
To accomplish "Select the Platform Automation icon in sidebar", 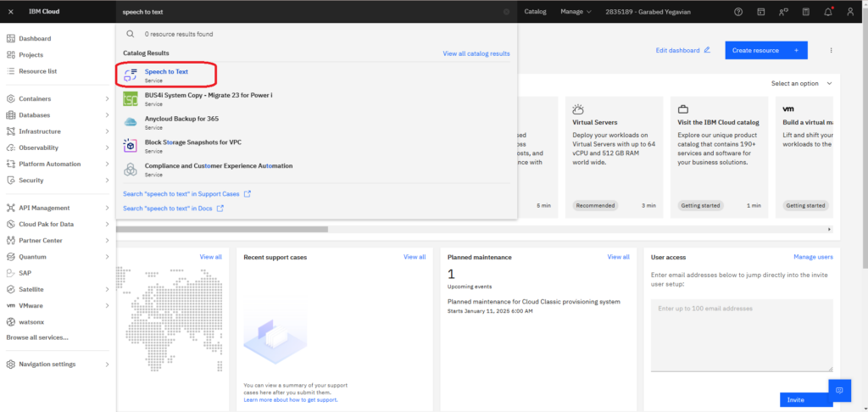I will 10,164.
